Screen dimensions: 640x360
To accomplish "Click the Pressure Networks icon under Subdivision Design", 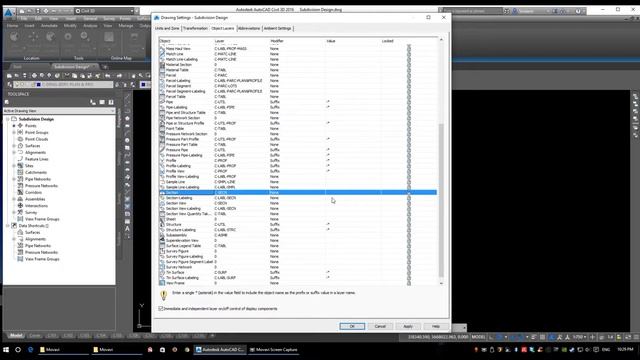I will tap(20, 186).
